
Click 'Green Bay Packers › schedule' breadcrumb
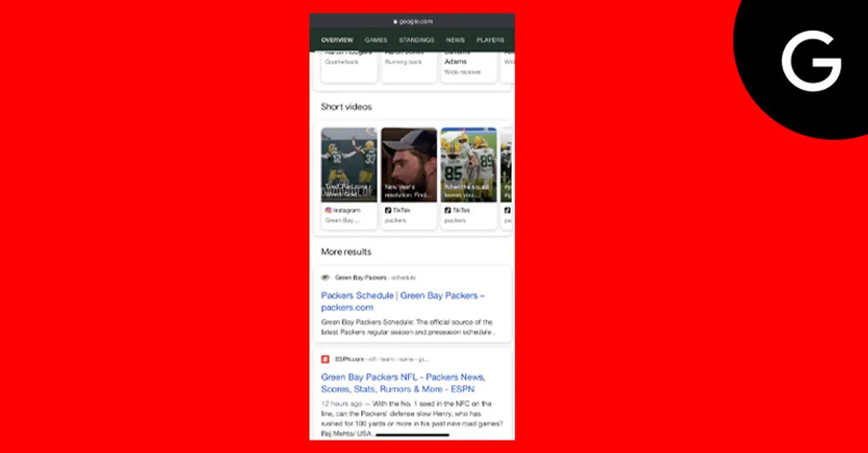click(375, 277)
